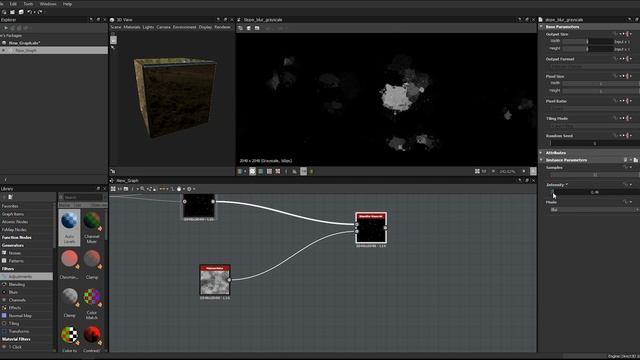Open the Mode dropdown in Instance Parameters
Viewport: 640px width, 360px height.
[594, 210]
